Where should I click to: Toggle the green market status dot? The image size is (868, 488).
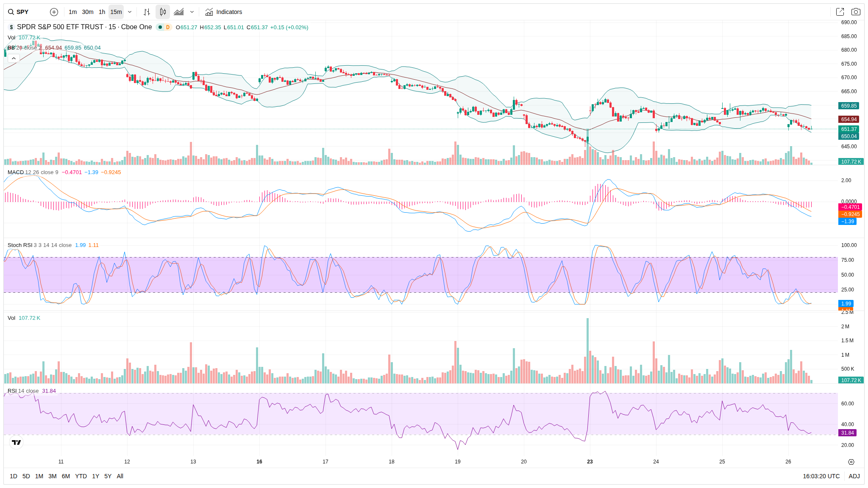160,27
